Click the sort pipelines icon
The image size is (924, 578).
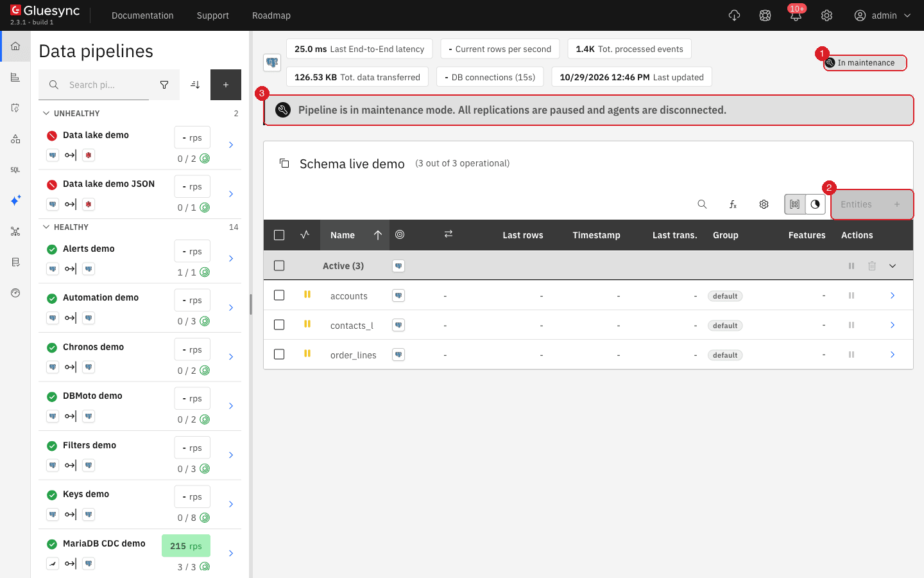pos(195,85)
